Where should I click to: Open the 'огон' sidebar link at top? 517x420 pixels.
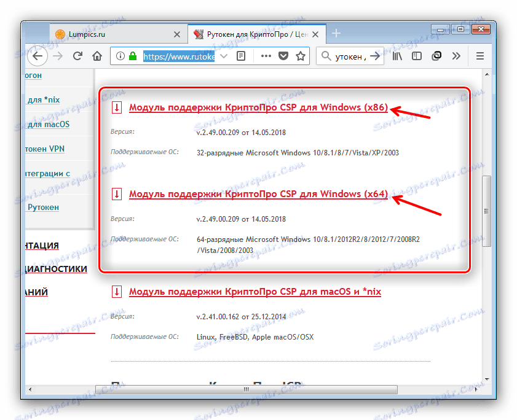(x=33, y=76)
